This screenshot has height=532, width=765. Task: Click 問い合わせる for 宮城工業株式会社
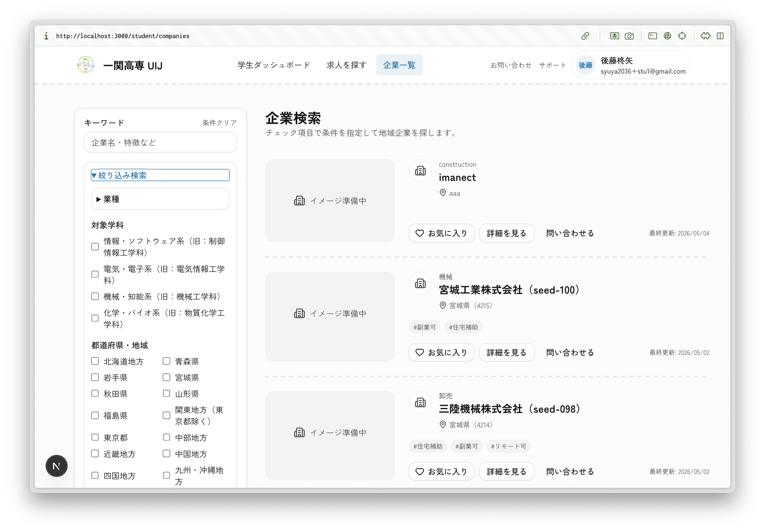coord(570,352)
